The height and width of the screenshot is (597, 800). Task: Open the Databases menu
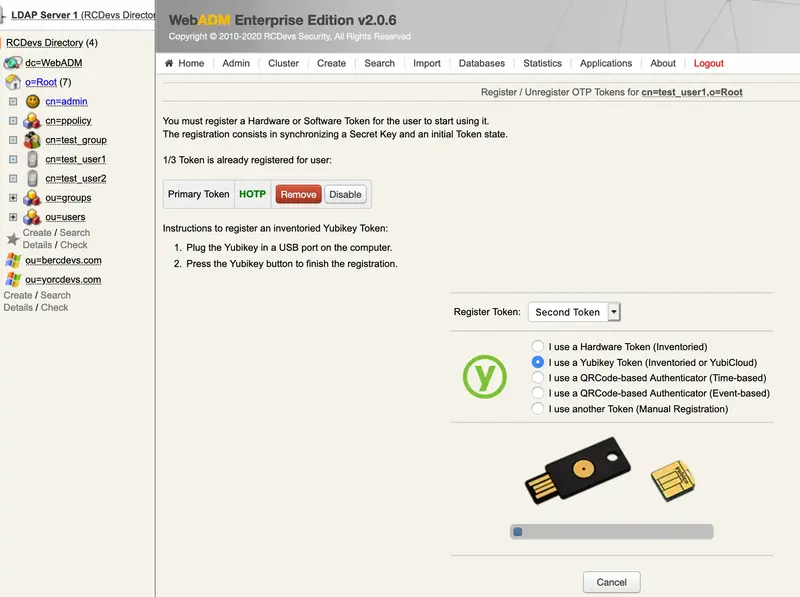pos(482,63)
